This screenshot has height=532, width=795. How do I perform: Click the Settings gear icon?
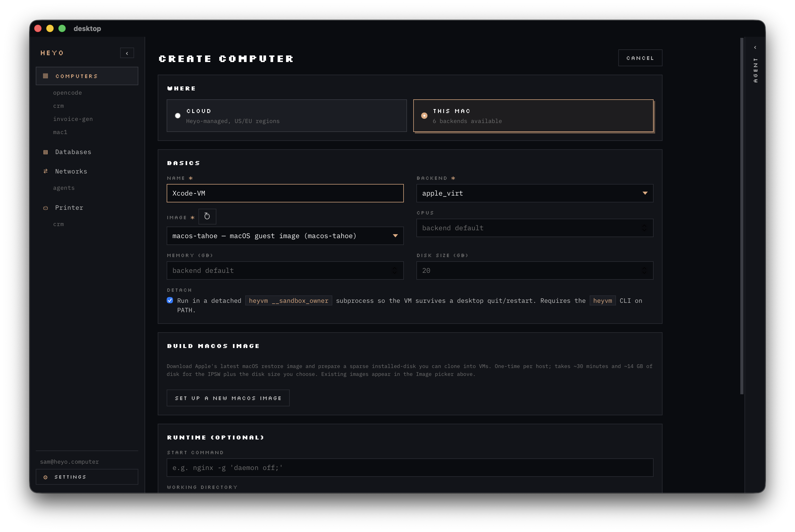45,477
